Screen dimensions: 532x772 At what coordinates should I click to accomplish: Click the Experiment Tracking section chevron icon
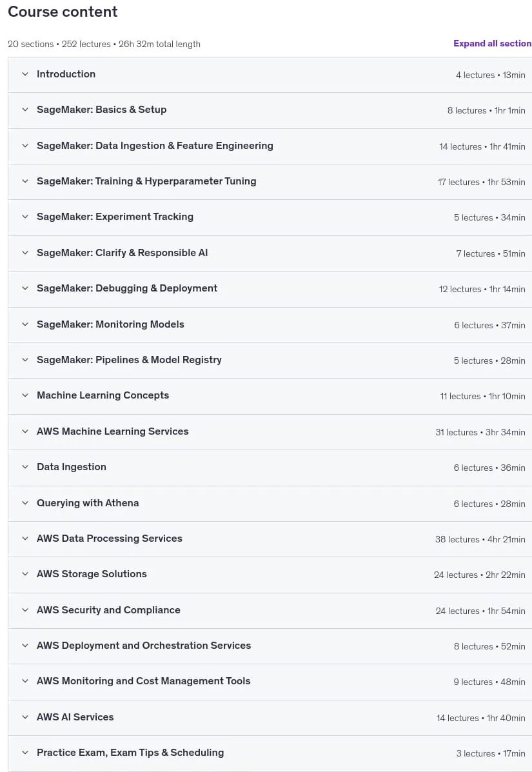click(25, 217)
